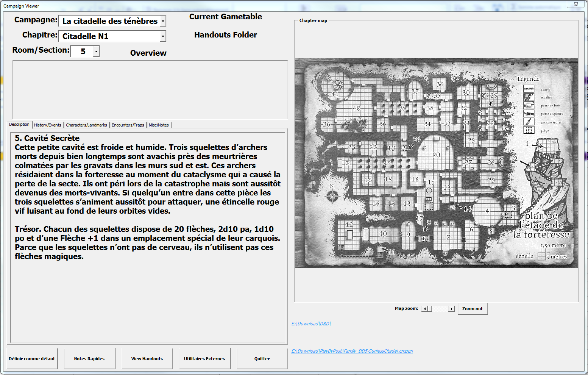Click the '5. Cavité Secrète' heading
588x375 pixels.
47,138
